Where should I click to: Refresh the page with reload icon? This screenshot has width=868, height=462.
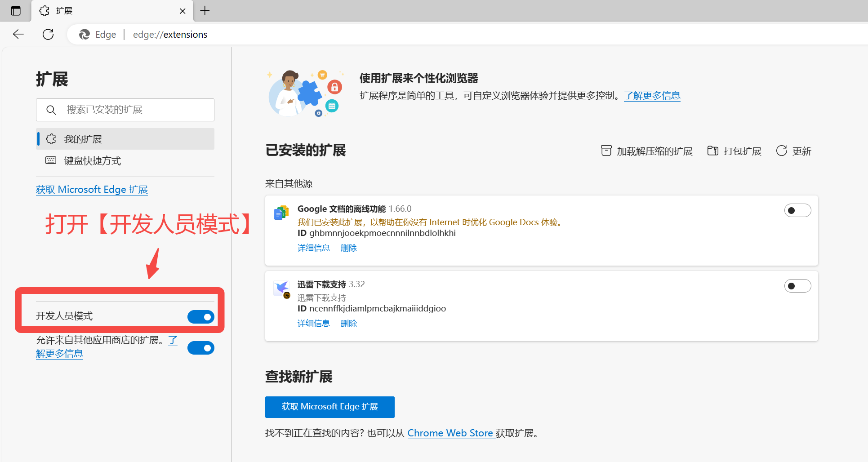coord(48,34)
